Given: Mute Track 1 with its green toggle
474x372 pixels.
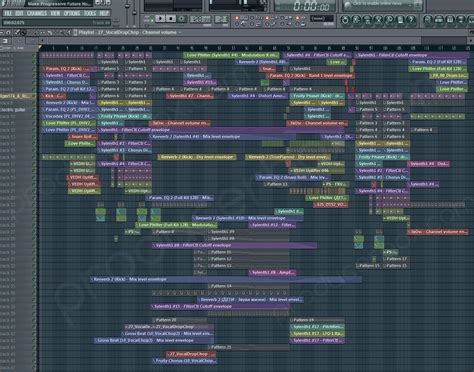Looking at the screenshot, I should coord(34,55).
